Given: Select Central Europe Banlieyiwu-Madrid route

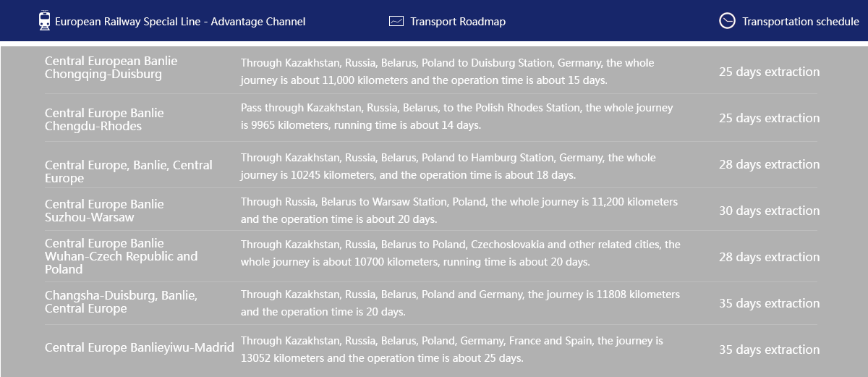Looking at the screenshot, I should [x=140, y=347].
